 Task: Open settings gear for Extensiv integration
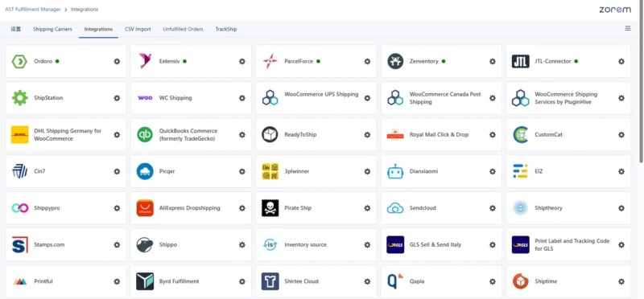(x=242, y=62)
